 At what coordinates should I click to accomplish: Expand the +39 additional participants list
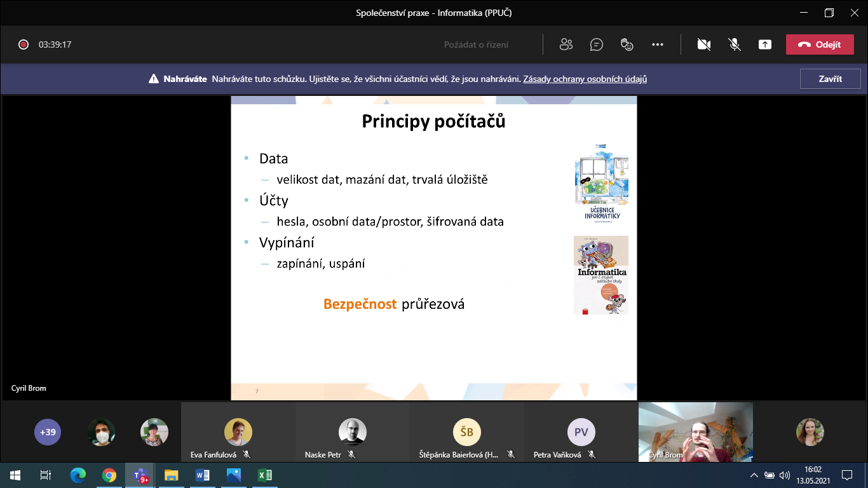point(48,432)
